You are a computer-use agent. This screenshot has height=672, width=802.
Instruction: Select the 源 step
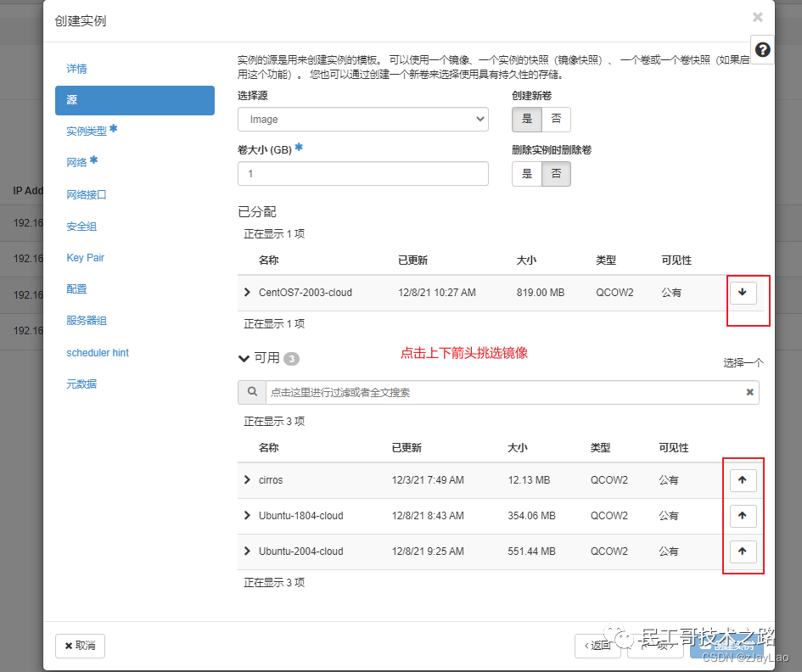[x=135, y=100]
